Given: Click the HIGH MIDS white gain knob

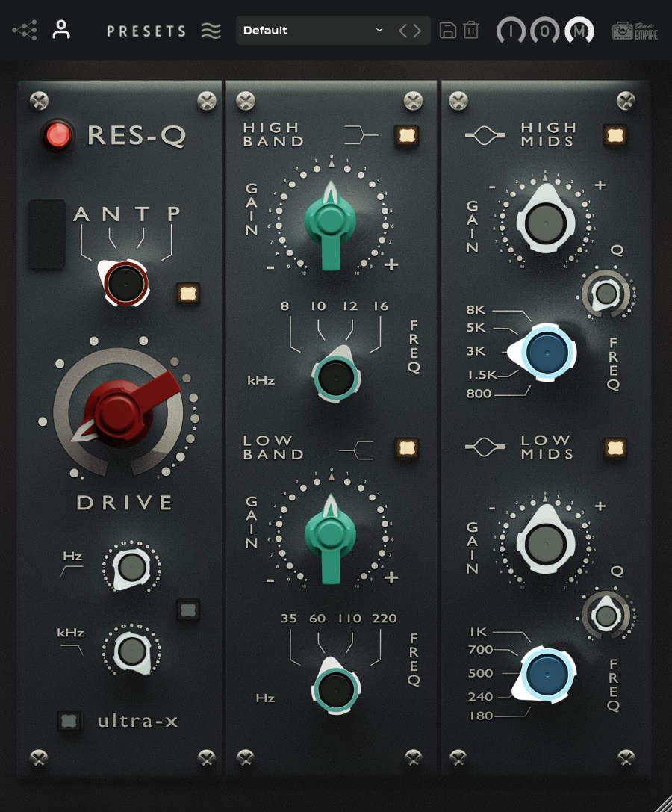Looking at the screenshot, I should click(x=545, y=223).
